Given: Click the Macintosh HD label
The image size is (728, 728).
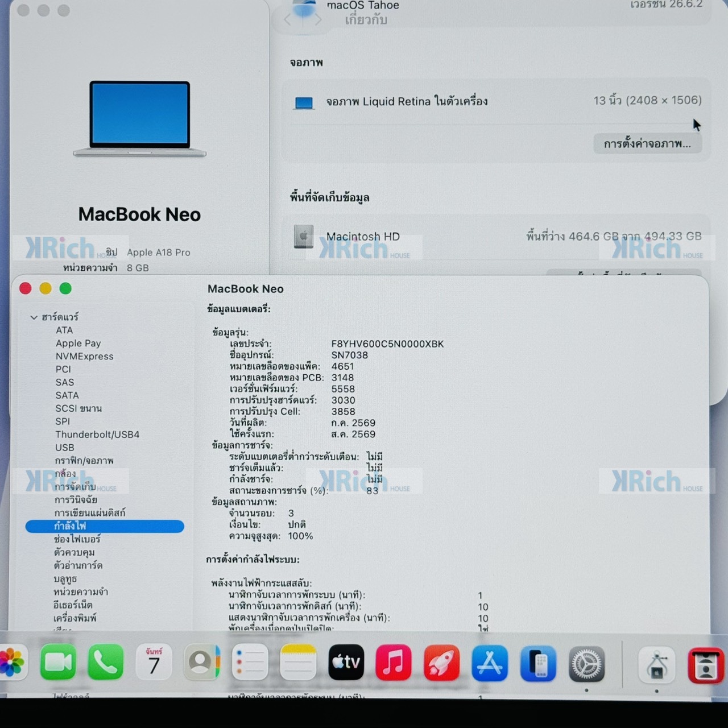Looking at the screenshot, I should coord(363,237).
